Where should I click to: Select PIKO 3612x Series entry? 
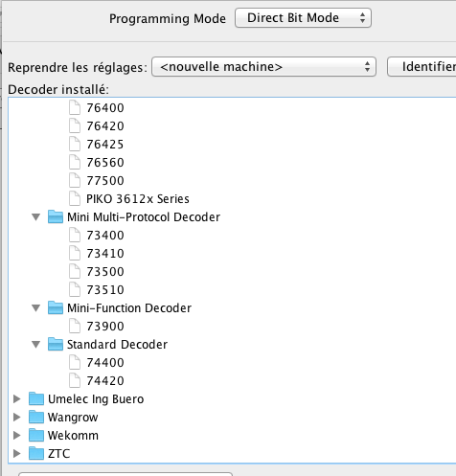138,199
